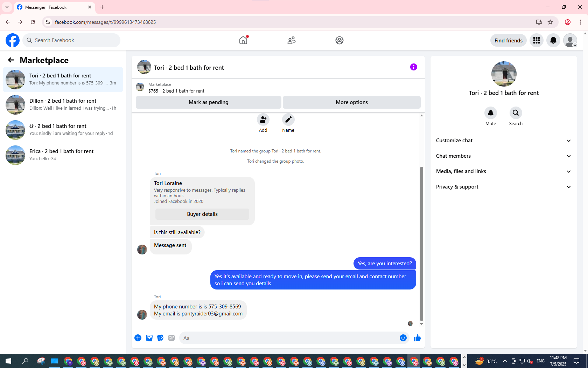
Task: Open group photo thumbnail in right panel
Action: tap(504, 74)
